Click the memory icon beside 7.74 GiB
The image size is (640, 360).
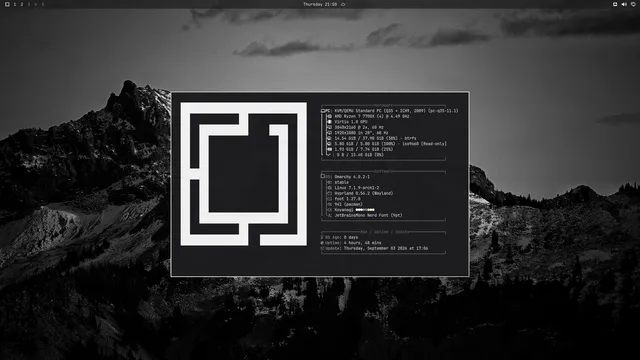[x=329, y=149]
